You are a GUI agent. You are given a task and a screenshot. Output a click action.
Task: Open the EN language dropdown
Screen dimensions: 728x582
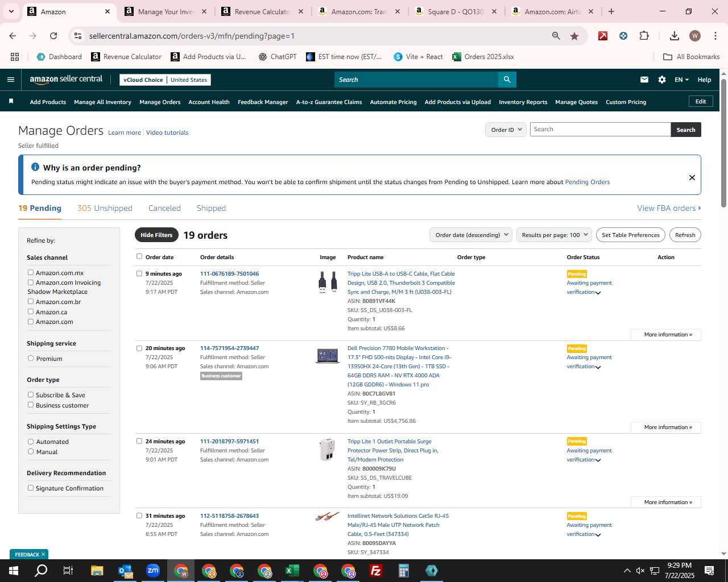coord(681,80)
